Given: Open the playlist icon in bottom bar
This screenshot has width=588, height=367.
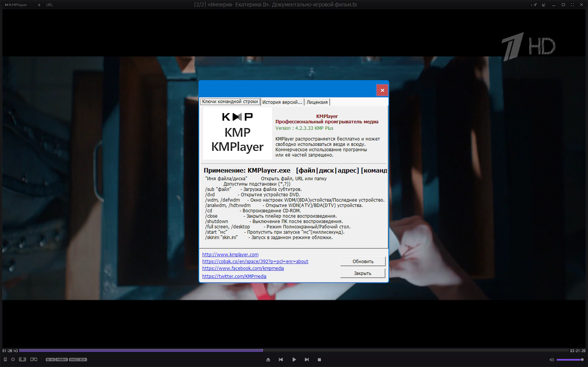Looking at the screenshot, I should (5, 359).
